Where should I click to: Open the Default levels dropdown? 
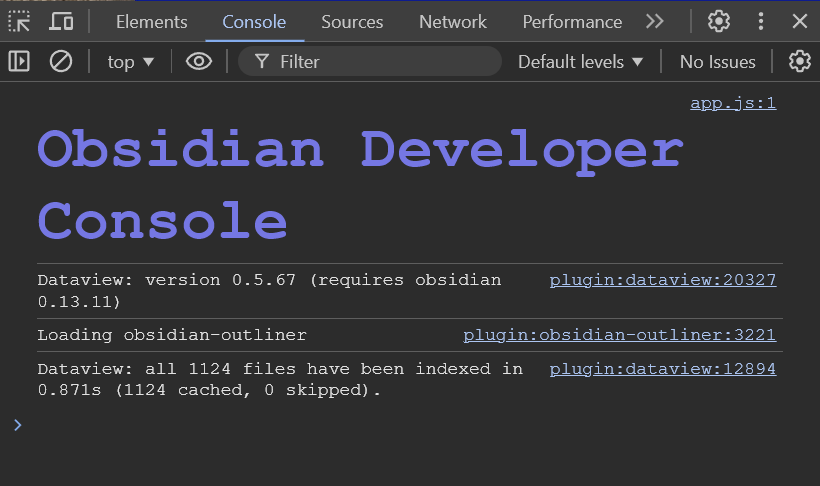[580, 62]
